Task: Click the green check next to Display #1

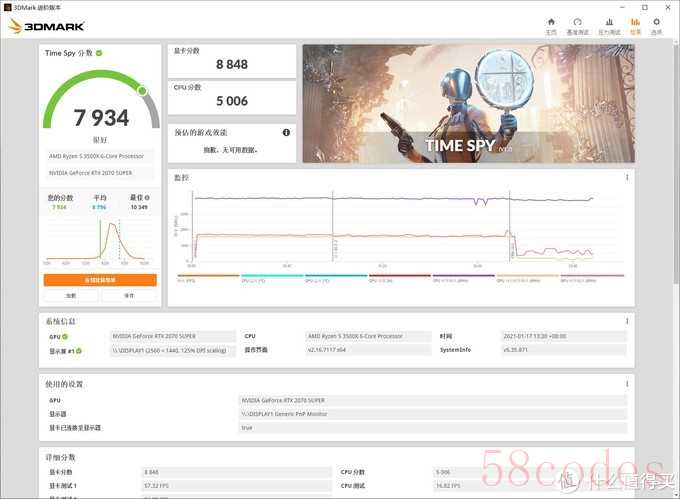Action: click(79, 351)
